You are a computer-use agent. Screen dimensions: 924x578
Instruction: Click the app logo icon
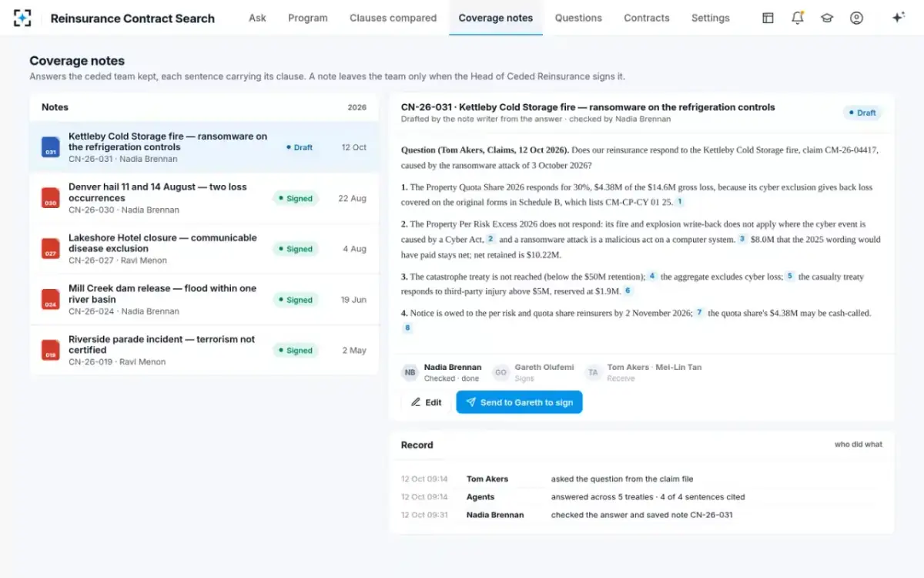(23, 18)
